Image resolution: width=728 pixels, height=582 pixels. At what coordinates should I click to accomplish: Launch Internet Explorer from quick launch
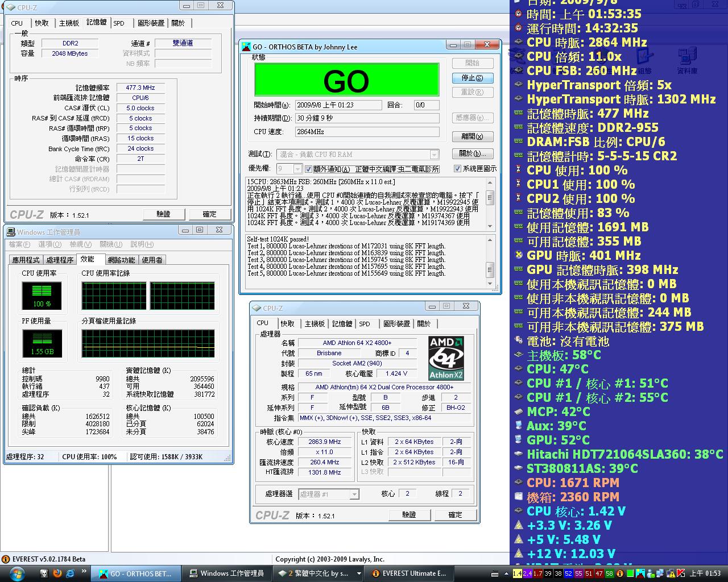click(70, 573)
